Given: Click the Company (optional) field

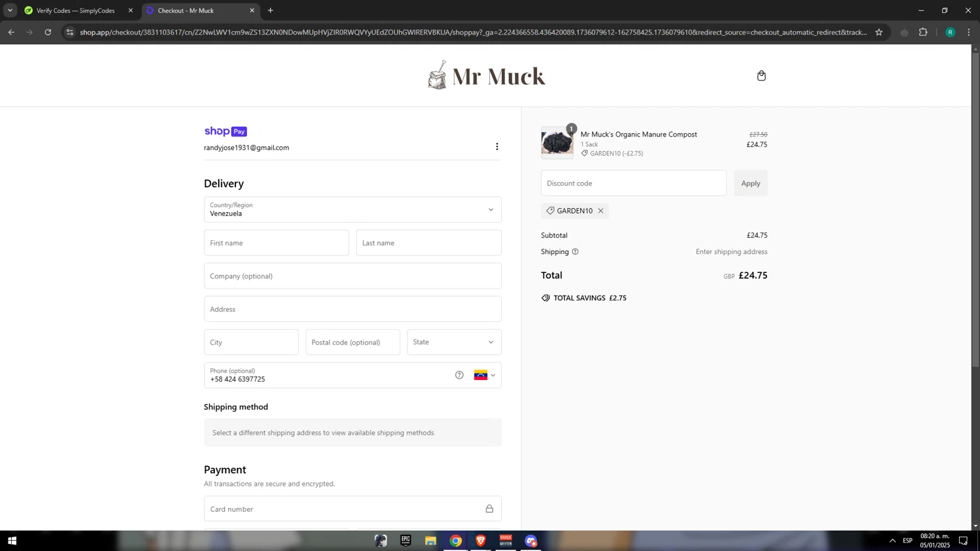Looking at the screenshot, I should click(x=353, y=276).
